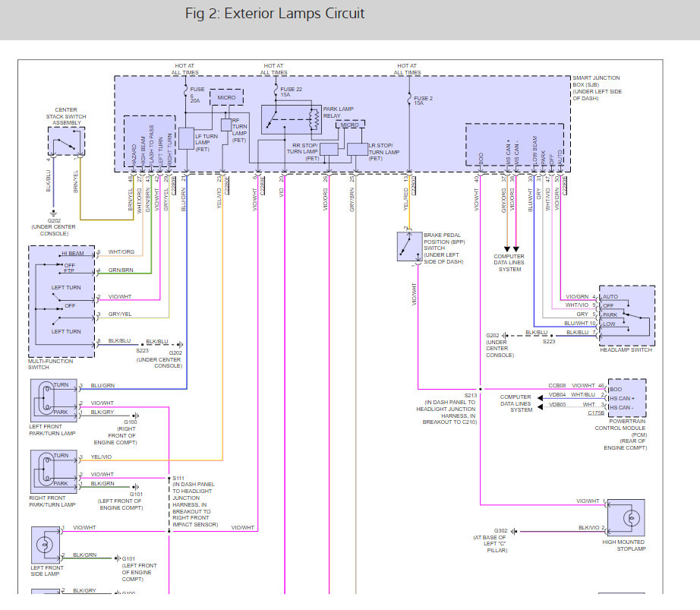The width and height of the screenshot is (700, 610).
Task: Click the Left Front Park/Turn Lamp symbol
Action: pyautogui.click(x=54, y=400)
